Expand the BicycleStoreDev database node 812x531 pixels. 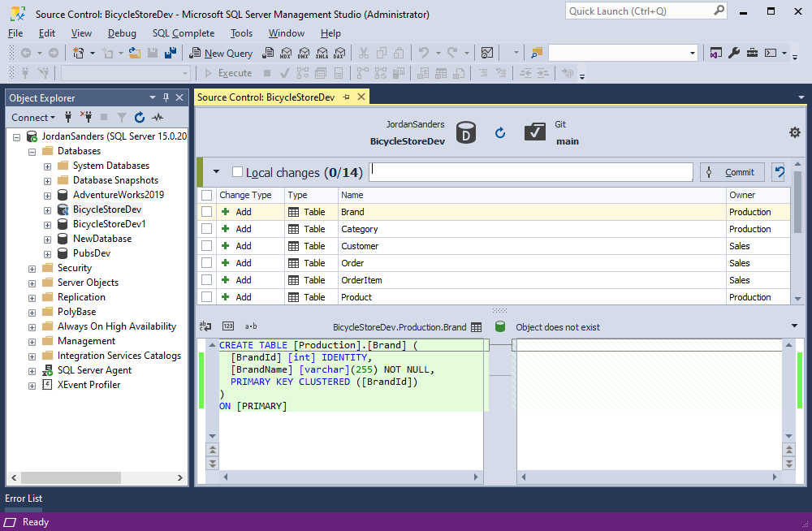[x=47, y=210]
